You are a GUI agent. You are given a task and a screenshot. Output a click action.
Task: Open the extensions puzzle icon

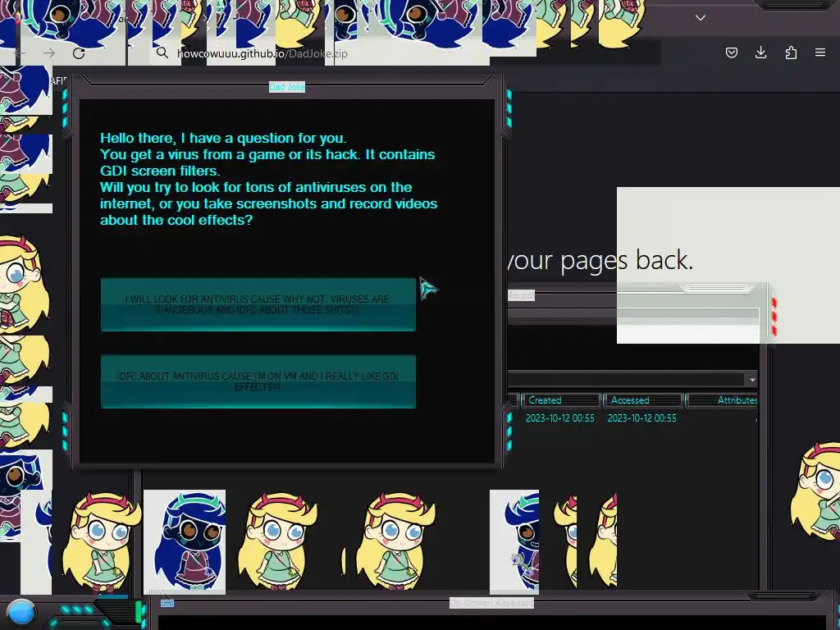[x=791, y=52]
